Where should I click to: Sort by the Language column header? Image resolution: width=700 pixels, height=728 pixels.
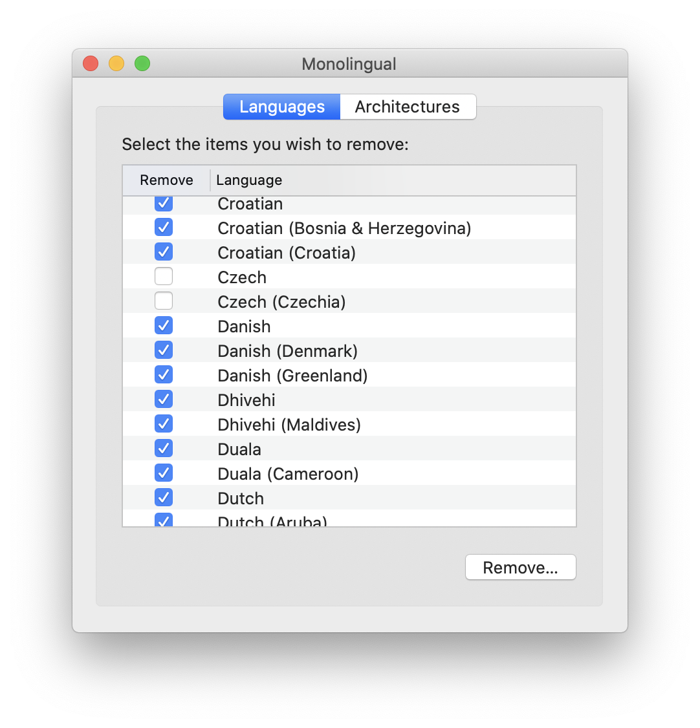point(250,180)
